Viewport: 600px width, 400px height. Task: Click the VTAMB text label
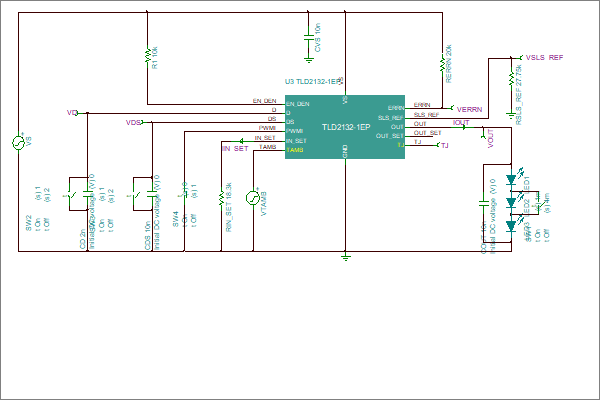pos(264,204)
